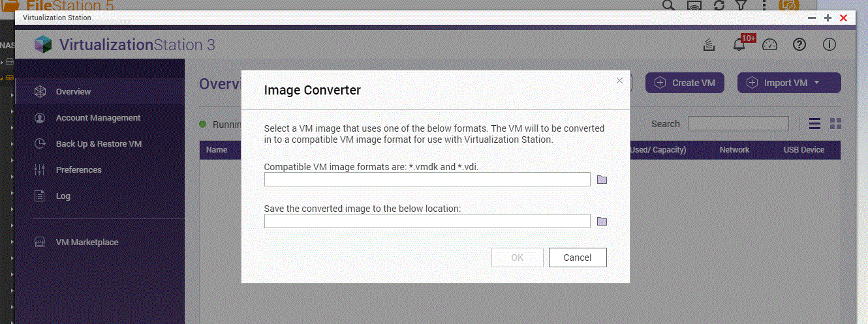Click the Account Management user icon
This screenshot has width=868, height=324.
(x=40, y=118)
